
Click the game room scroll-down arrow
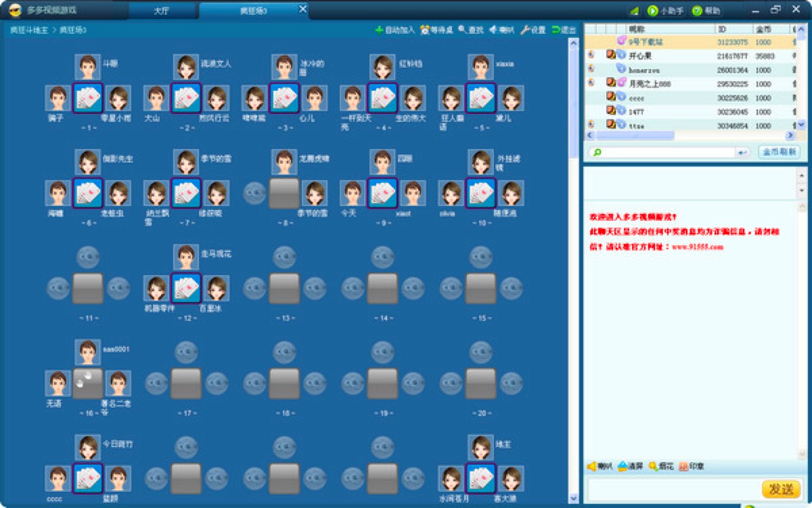pyautogui.click(x=574, y=499)
